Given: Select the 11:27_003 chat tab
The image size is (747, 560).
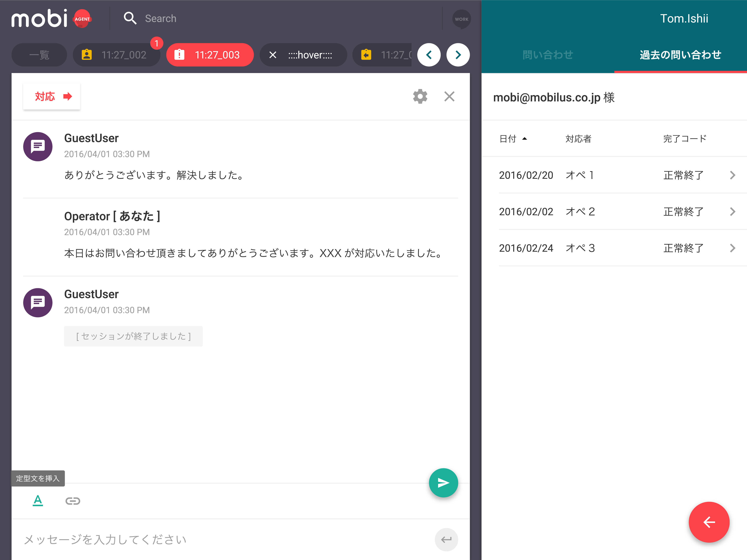Looking at the screenshot, I should (210, 55).
